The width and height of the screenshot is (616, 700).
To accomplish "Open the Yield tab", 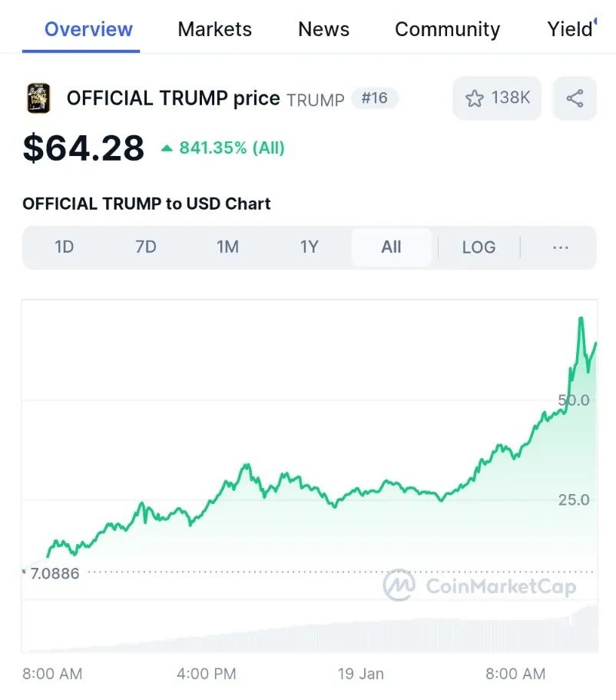I will tap(570, 29).
